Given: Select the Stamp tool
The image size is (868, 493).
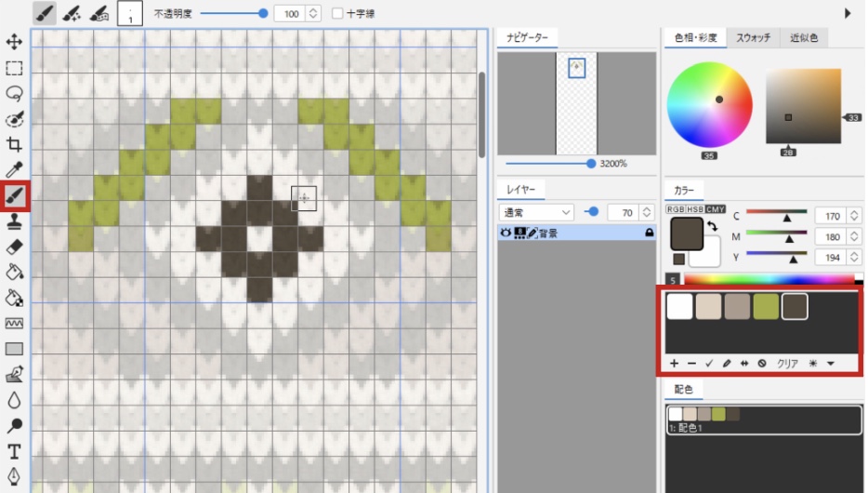Looking at the screenshot, I should 14,221.
